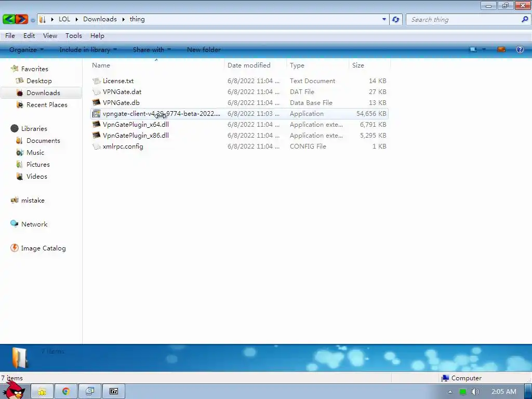Image resolution: width=532 pixels, height=399 pixels.
Task: Select the VpnGatePlugin_x64.dll icon
Action: pyautogui.click(x=97, y=125)
